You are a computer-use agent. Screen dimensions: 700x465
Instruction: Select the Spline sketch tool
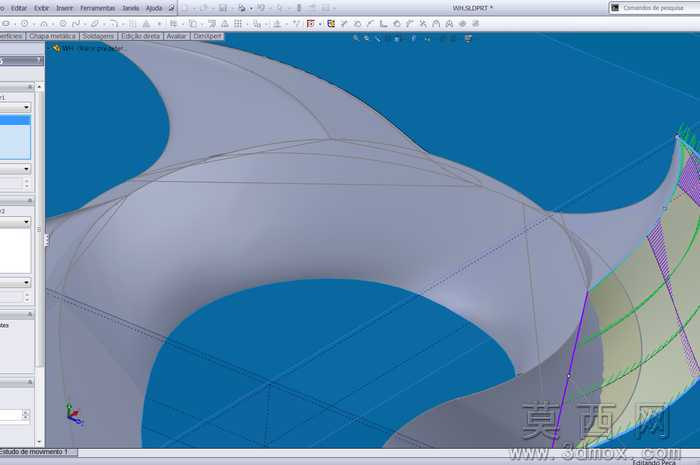76,24
